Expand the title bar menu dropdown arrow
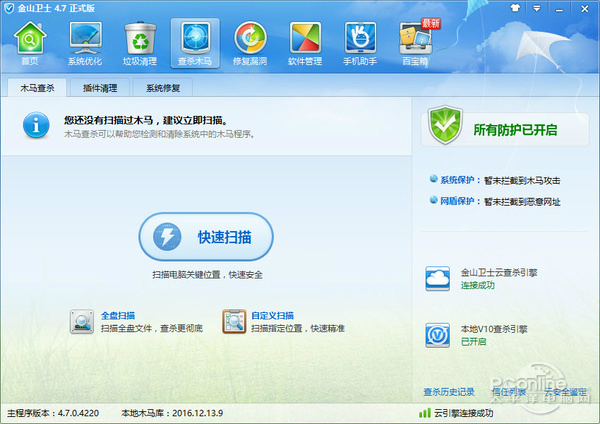 (x=537, y=8)
